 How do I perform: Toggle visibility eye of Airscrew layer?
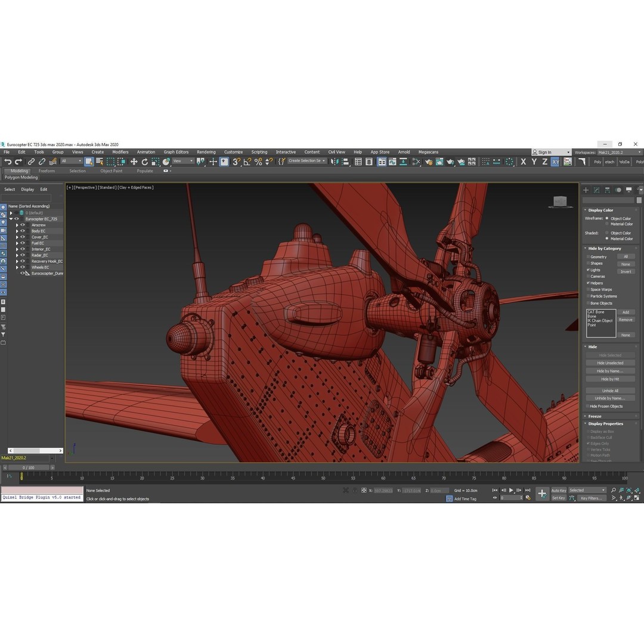point(23,225)
